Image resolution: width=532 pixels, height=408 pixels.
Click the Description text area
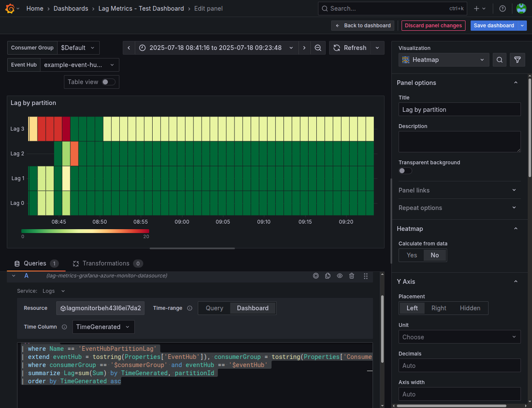[460, 142]
